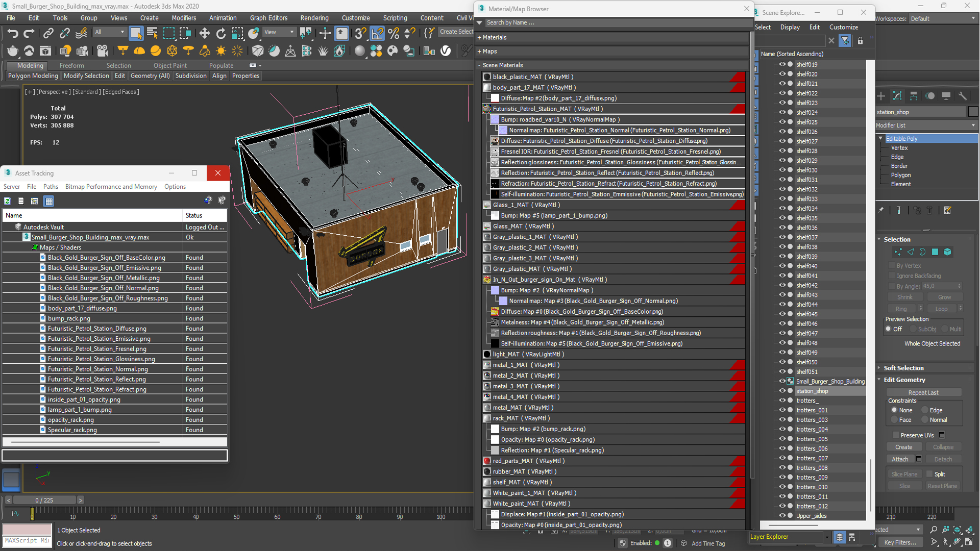Click refresh icon in Asset Tracking
The height and width of the screenshot is (551, 980).
[7, 201]
